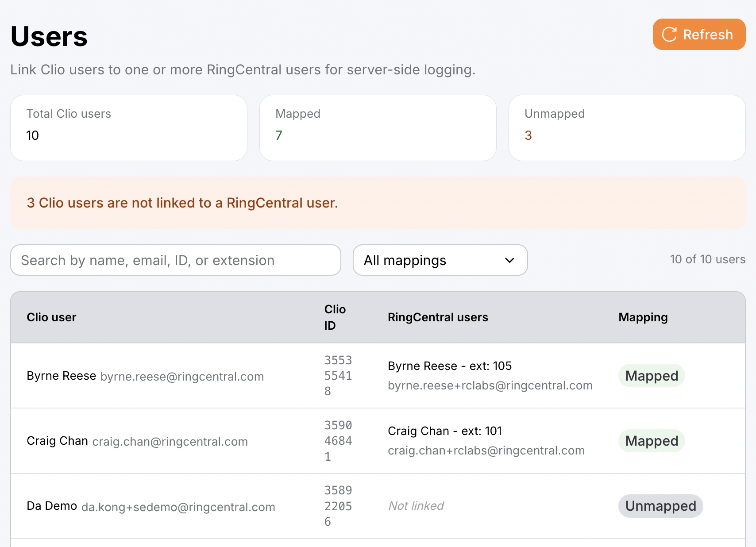Click the Users page heading
The height and width of the screenshot is (547, 756).
pos(49,36)
